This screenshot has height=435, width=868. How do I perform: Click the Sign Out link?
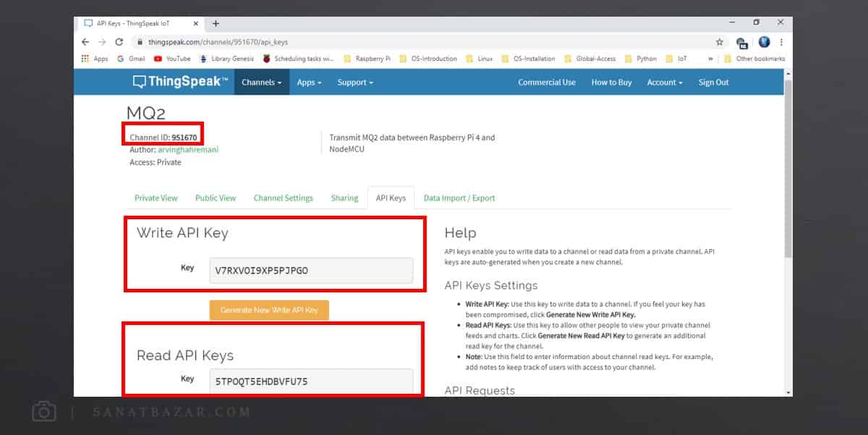click(713, 82)
